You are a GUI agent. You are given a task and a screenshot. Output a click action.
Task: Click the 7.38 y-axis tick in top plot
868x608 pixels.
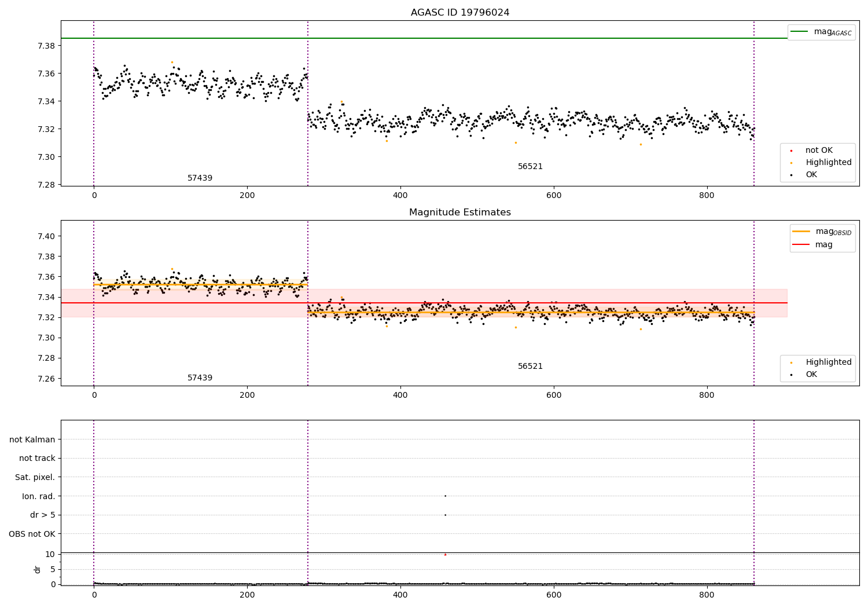point(46,46)
